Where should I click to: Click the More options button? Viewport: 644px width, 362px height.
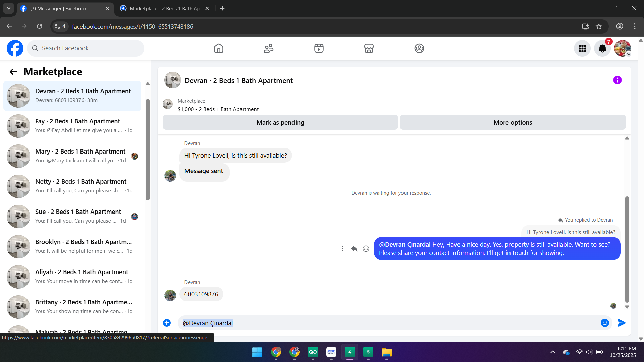(x=513, y=122)
